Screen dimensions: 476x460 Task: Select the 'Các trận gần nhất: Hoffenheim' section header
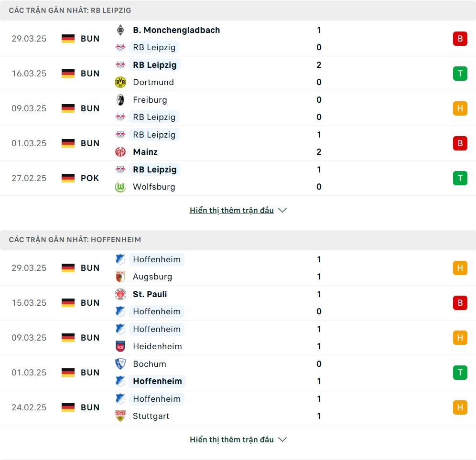coord(238,240)
